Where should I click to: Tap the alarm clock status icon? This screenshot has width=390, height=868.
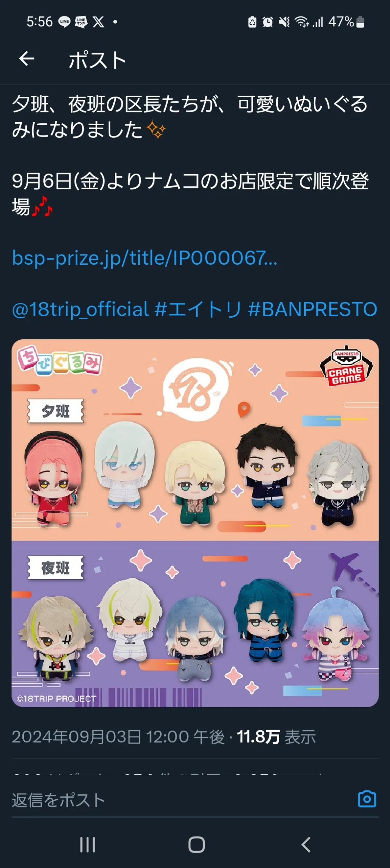[268, 22]
